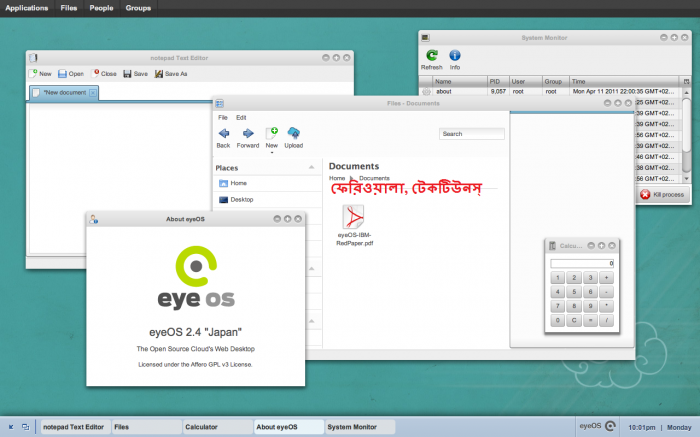Click the notepad window title icon

(x=33, y=58)
